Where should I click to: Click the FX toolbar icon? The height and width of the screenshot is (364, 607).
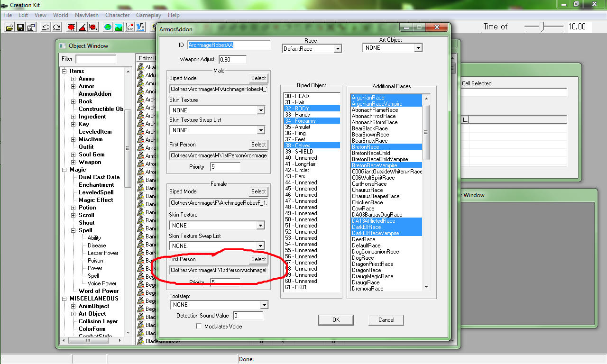[140, 27]
